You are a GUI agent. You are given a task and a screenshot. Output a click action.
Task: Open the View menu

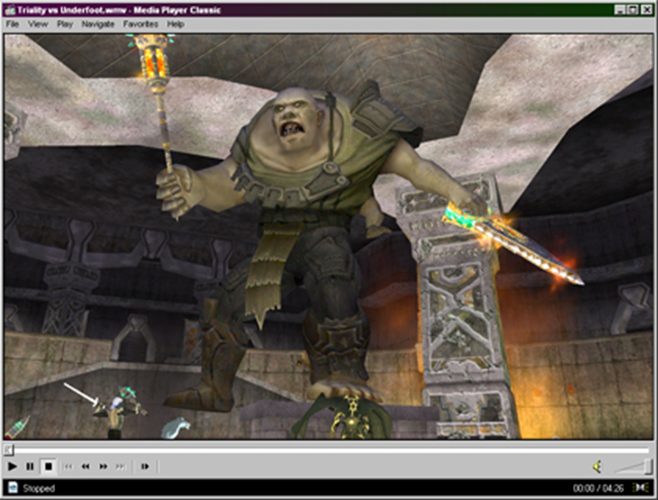38,24
